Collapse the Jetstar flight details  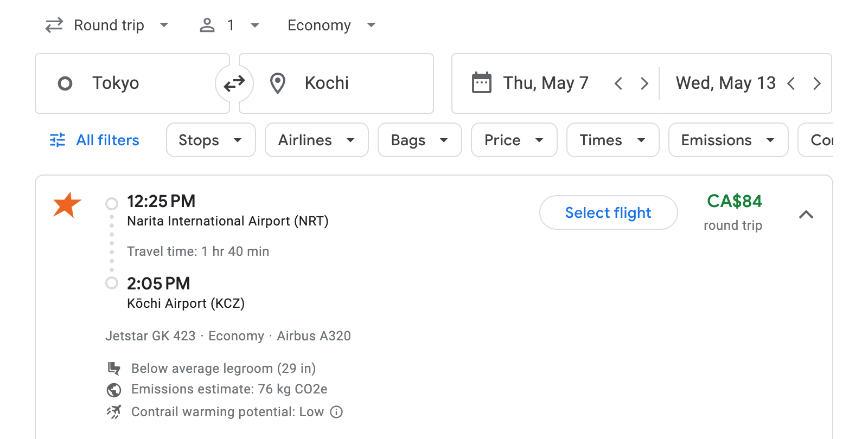(807, 214)
